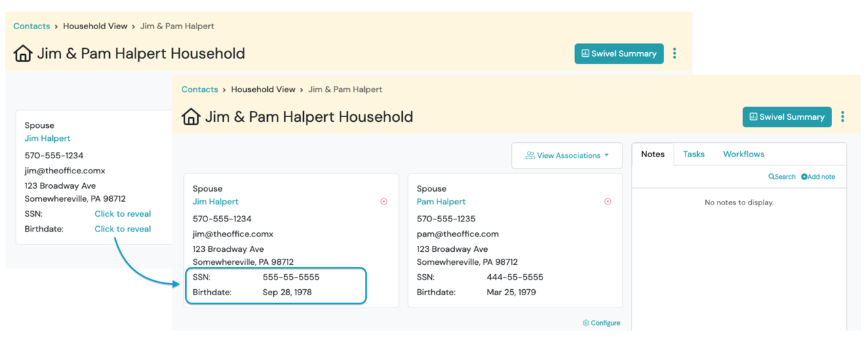Remove Jim Halpert using the red circle icon
The width and height of the screenshot is (868, 344).
(384, 202)
